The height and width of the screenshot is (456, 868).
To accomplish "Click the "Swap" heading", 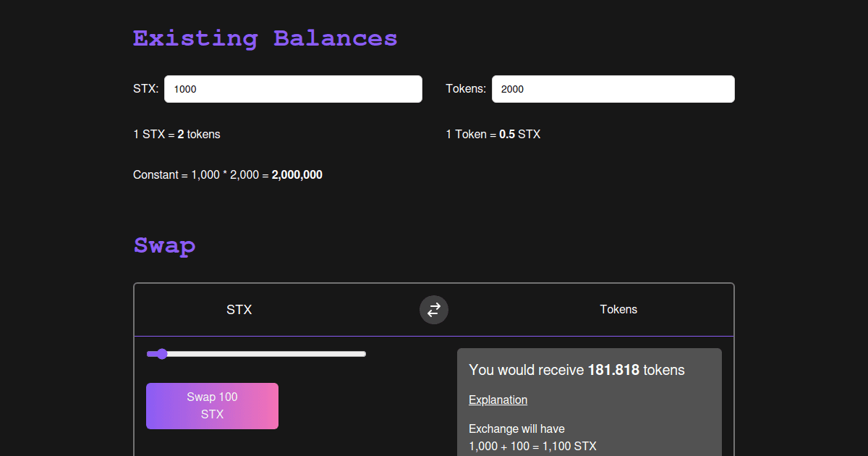I will pos(164,246).
